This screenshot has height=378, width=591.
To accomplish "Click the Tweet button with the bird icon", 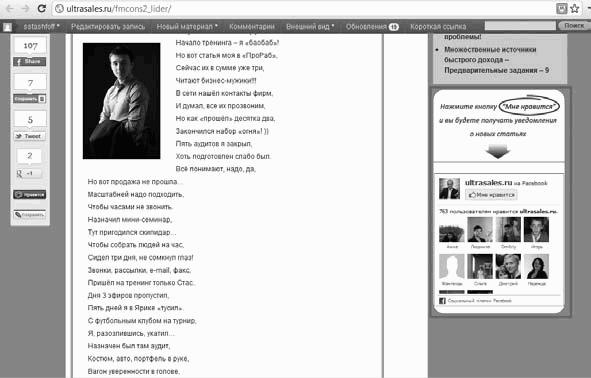I will pyautogui.click(x=29, y=136).
